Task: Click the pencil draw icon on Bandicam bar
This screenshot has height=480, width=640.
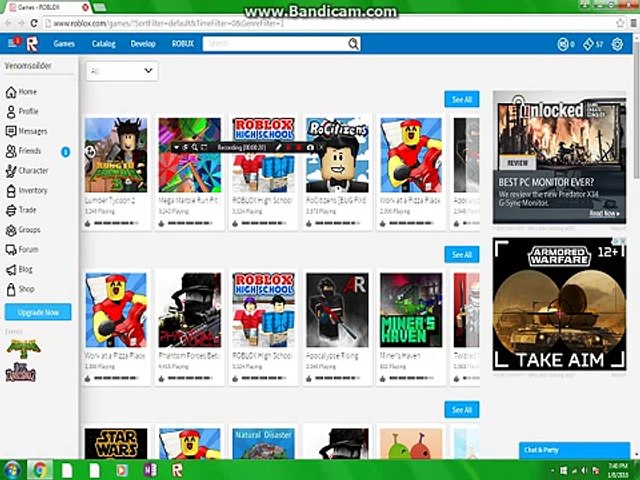Action: [278, 147]
